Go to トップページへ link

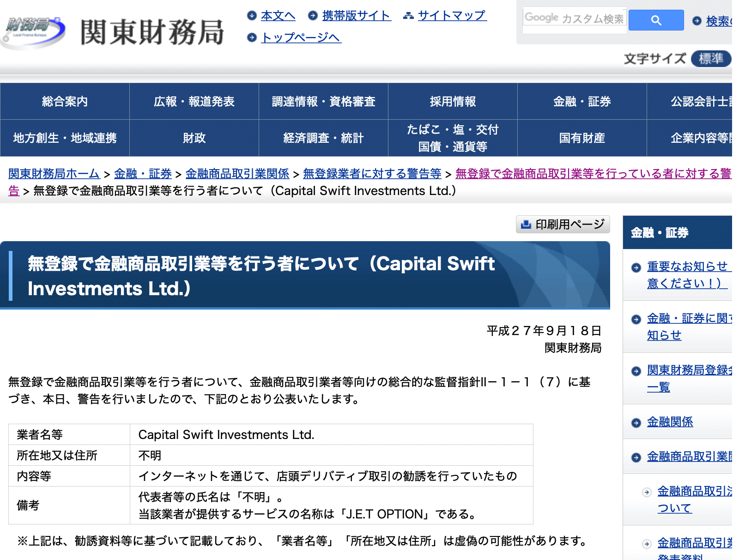click(x=301, y=37)
